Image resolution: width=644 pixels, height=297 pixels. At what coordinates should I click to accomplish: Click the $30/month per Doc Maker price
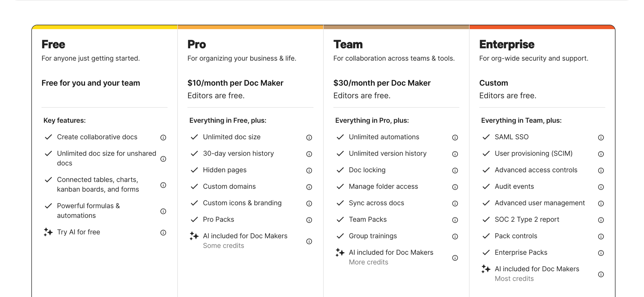382,83
